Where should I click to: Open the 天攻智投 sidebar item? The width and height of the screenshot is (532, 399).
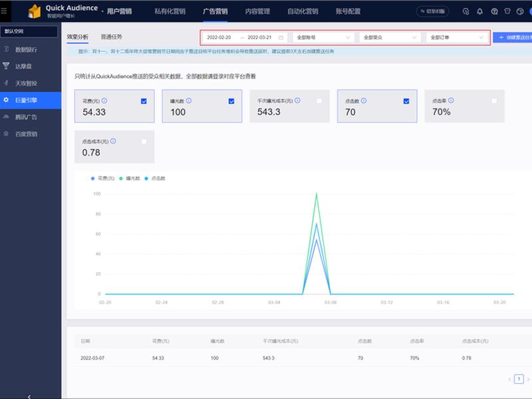(x=26, y=83)
